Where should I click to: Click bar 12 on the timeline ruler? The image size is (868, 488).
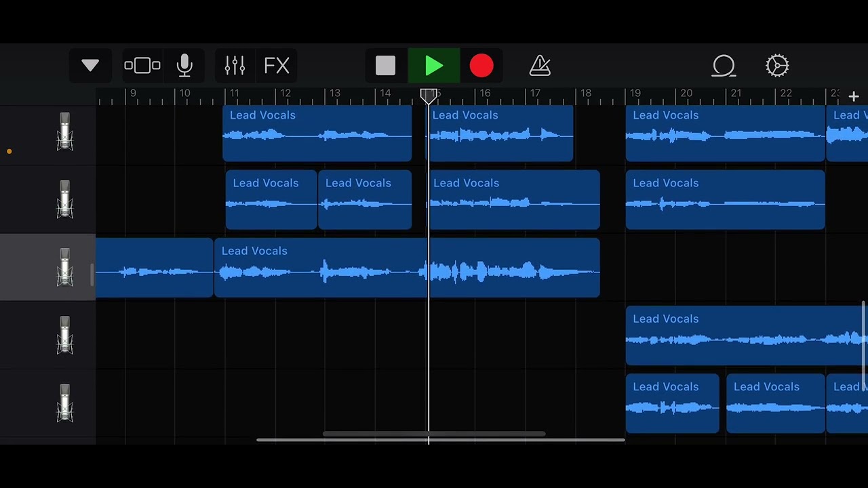click(x=285, y=94)
